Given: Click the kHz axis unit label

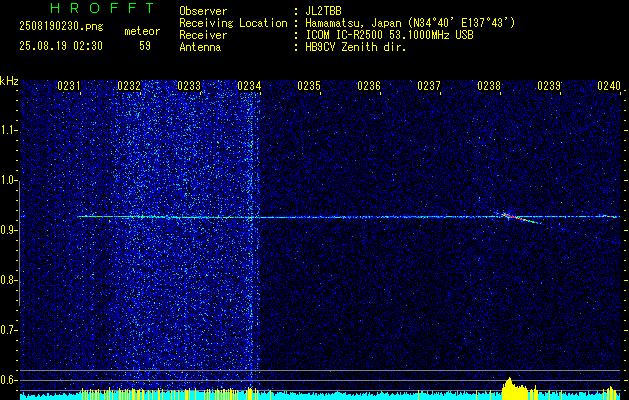Looking at the screenshot, I should (9, 81).
